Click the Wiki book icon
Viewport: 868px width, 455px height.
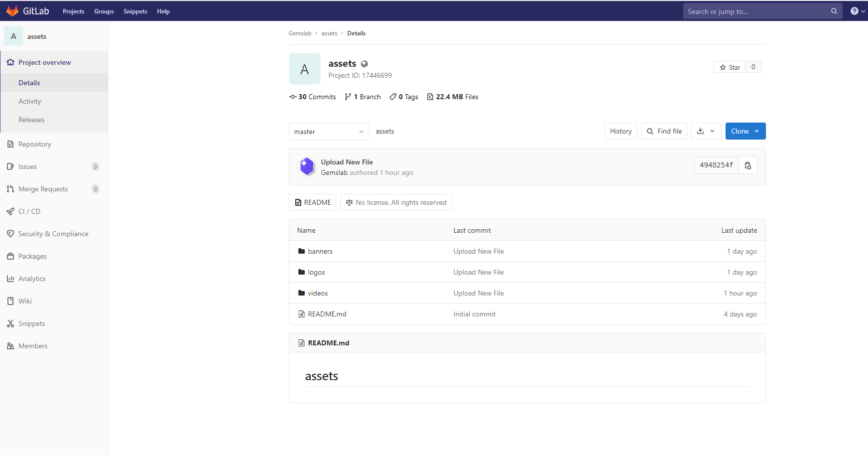pos(10,301)
